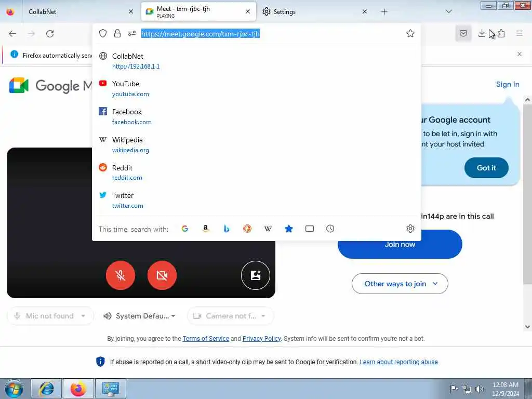Click the Action Center flag icon

tap(454, 389)
